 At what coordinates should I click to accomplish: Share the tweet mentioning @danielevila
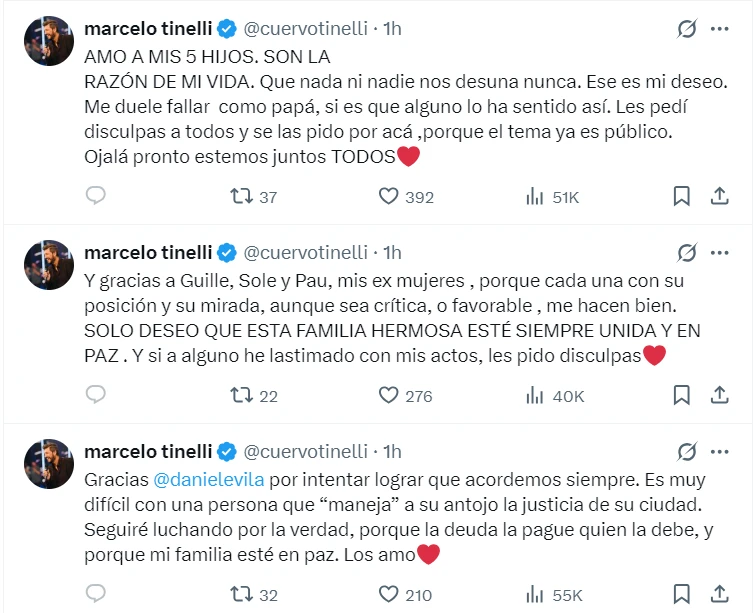click(x=718, y=595)
